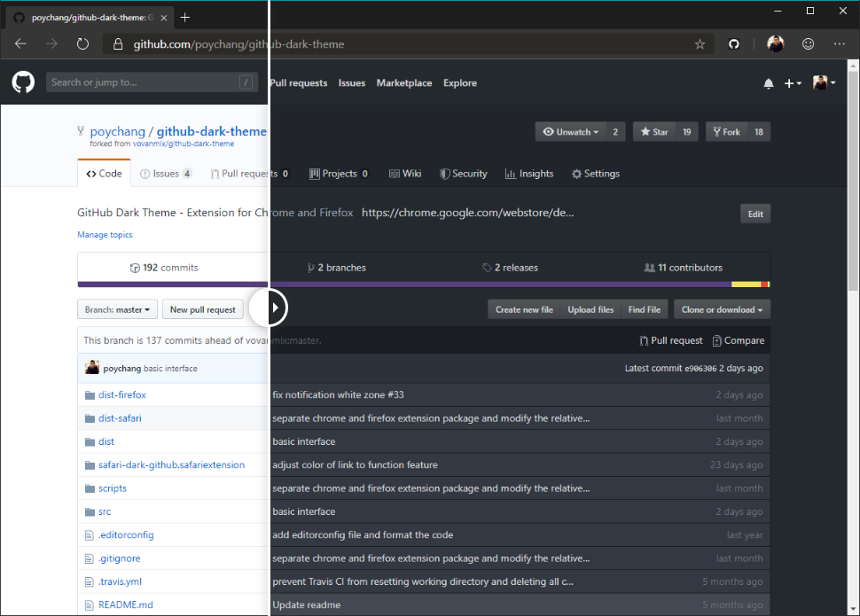Close the poychang/github-dark-theme tab
The height and width of the screenshot is (616, 860).
[163, 18]
